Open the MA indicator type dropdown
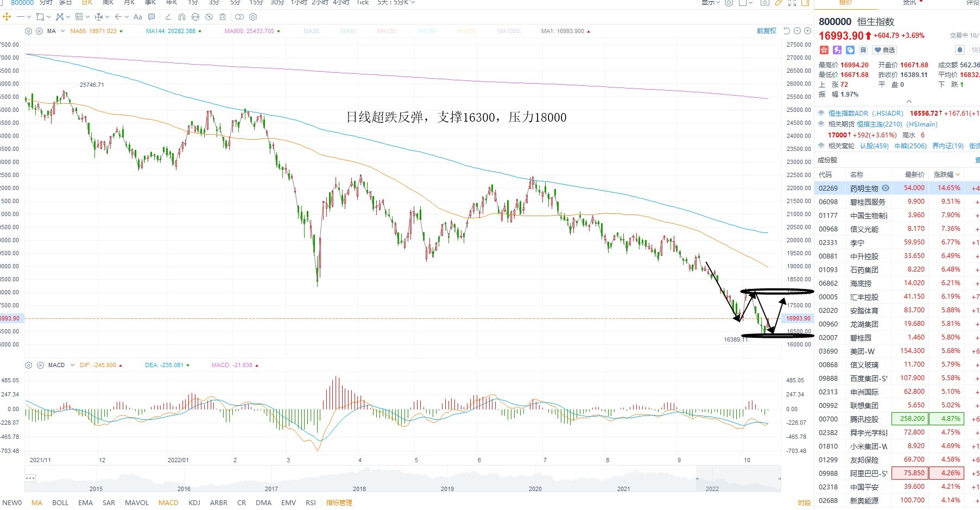Image resolution: width=980 pixels, height=510 pixels. click(63, 31)
